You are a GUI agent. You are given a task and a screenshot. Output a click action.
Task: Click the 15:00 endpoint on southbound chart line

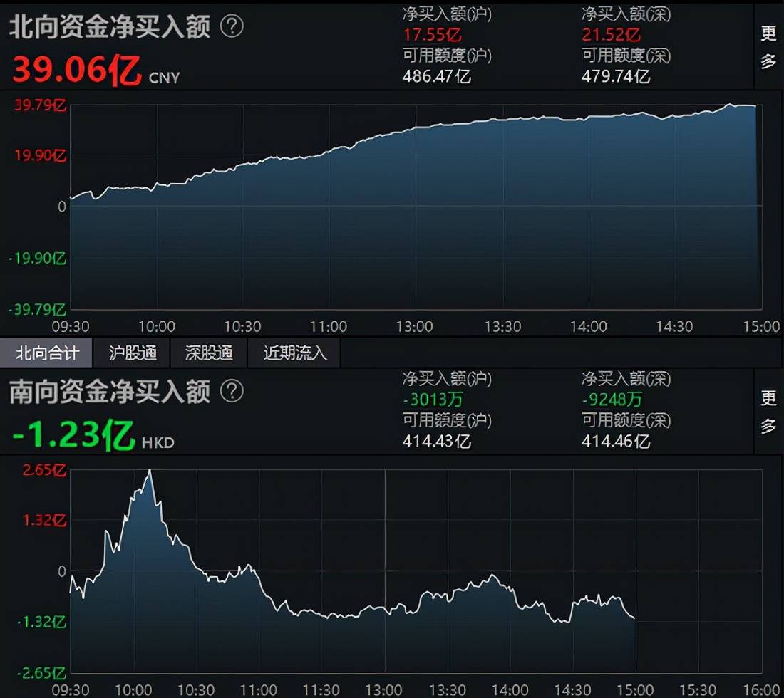click(634, 618)
